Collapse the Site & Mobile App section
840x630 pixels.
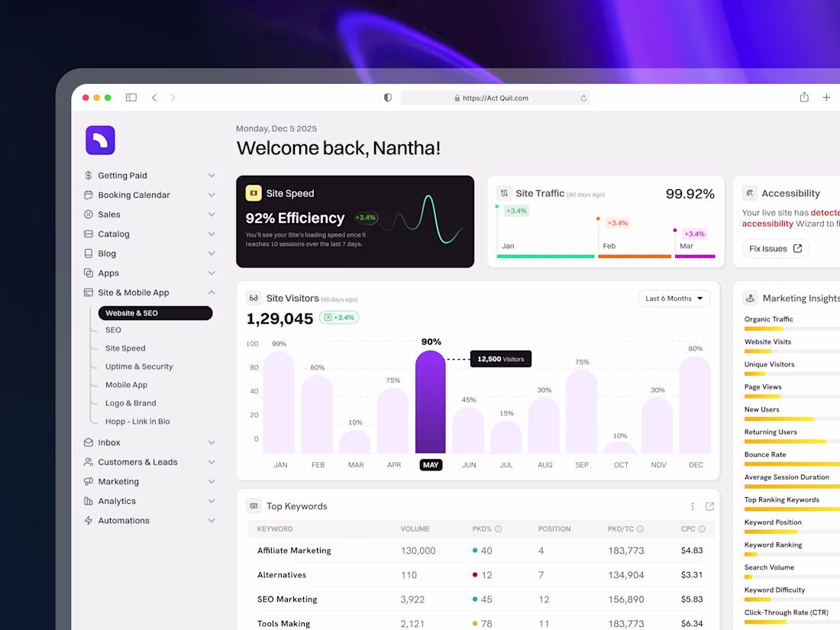click(x=212, y=292)
